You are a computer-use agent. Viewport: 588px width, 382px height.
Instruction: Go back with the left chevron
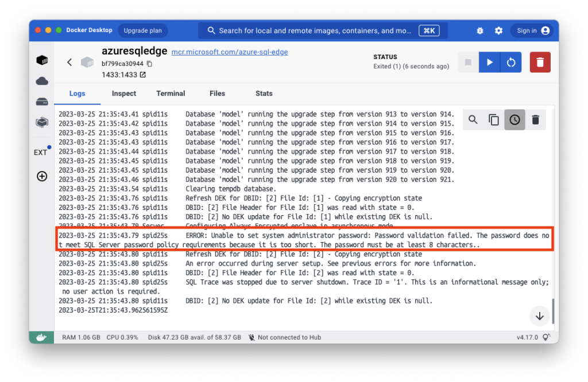(x=69, y=62)
